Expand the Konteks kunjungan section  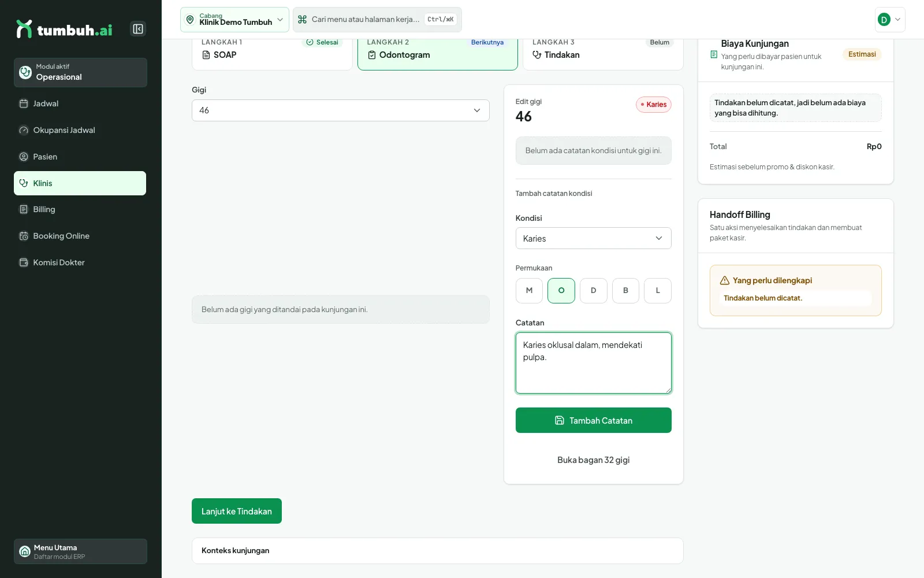(438, 551)
